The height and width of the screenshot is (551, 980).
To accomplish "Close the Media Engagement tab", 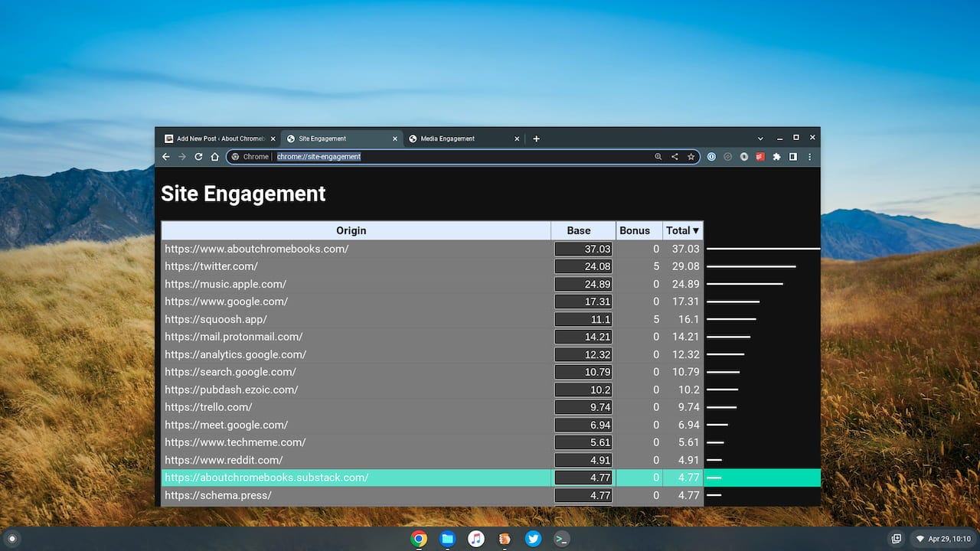I will (x=517, y=139).
